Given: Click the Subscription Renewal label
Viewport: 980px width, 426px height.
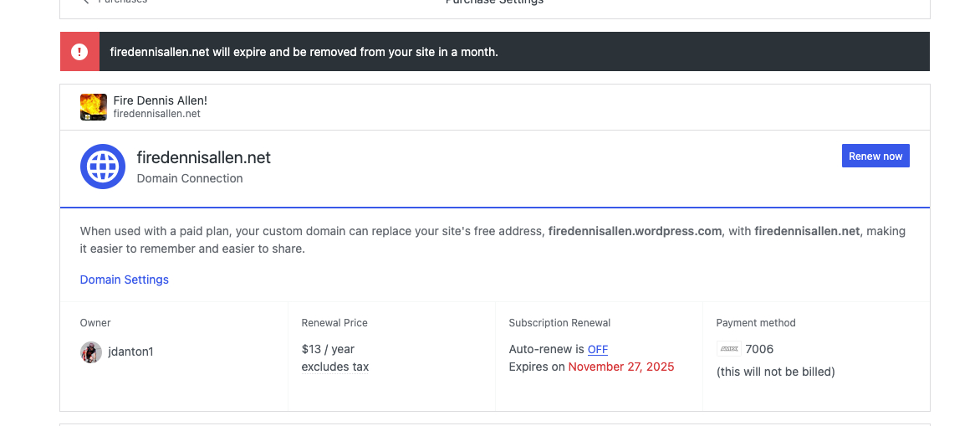Looking at the screenshot, I should pos(559,323).
